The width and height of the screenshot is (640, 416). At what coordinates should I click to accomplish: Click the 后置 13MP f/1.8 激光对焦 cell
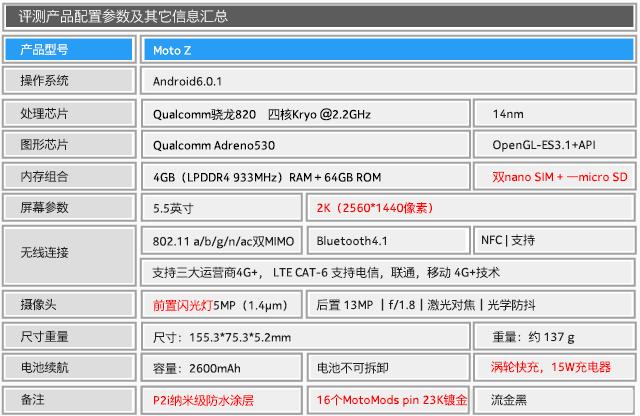(x=471, y=304)
